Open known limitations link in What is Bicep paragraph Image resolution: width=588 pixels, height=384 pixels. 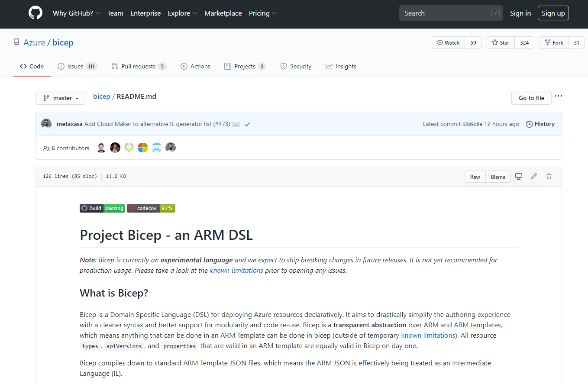point(428,335)
